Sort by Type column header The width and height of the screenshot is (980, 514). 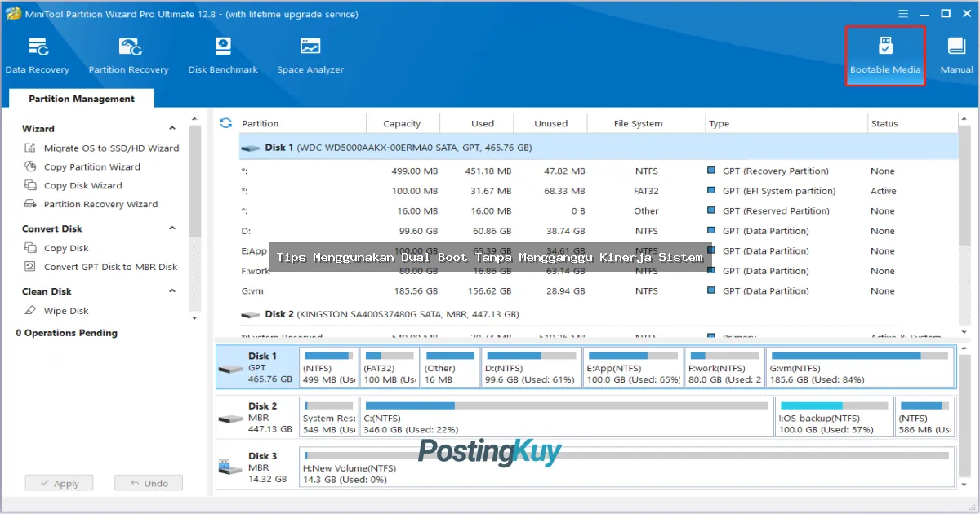pos(786,124)
